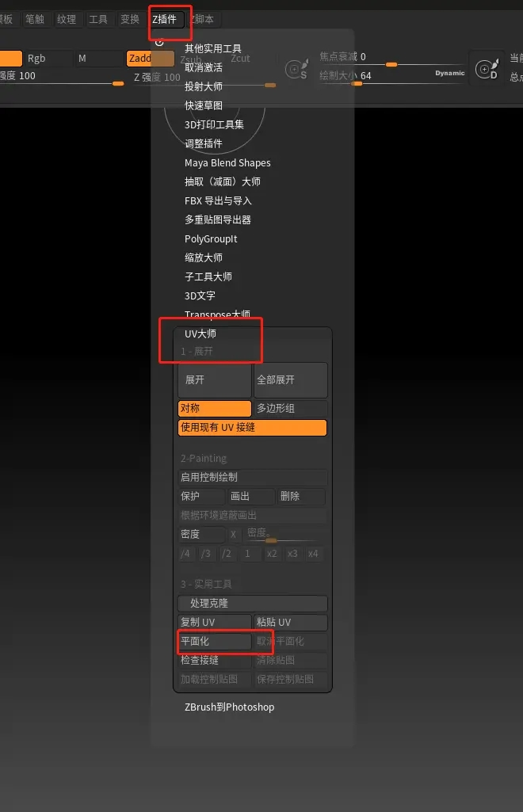Expand 快速草图 plugin section
This screenshot has width=523, height=812.
(x=204, y=105)
